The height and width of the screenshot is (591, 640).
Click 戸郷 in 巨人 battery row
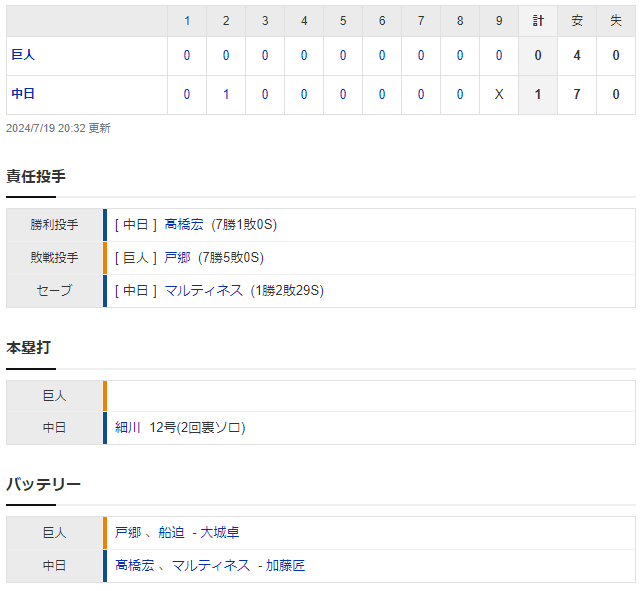coord(128,533)
